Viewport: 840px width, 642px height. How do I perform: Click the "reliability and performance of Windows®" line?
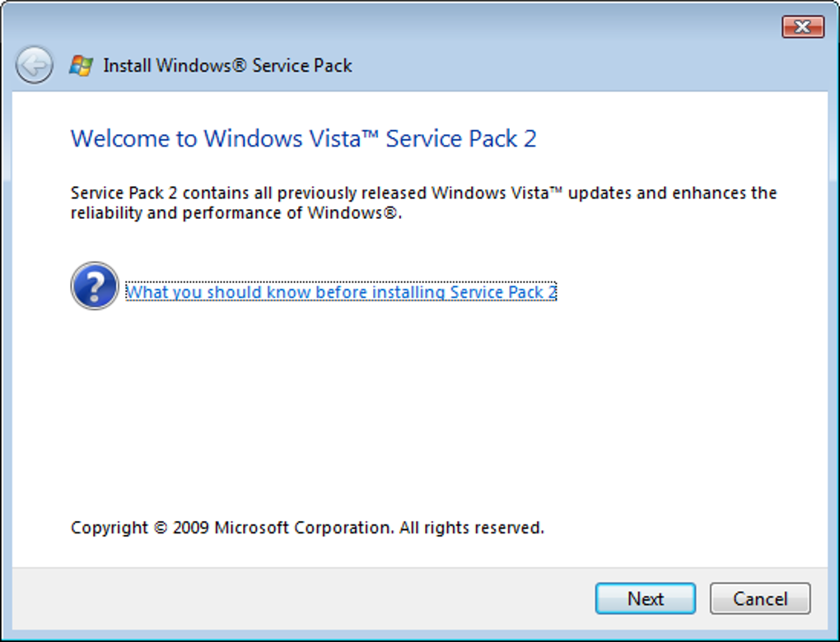pyautogui.click(x=236, y=214)
